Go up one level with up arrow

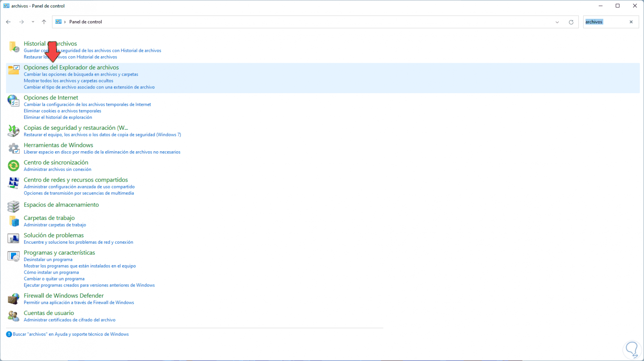coord(44,22)
